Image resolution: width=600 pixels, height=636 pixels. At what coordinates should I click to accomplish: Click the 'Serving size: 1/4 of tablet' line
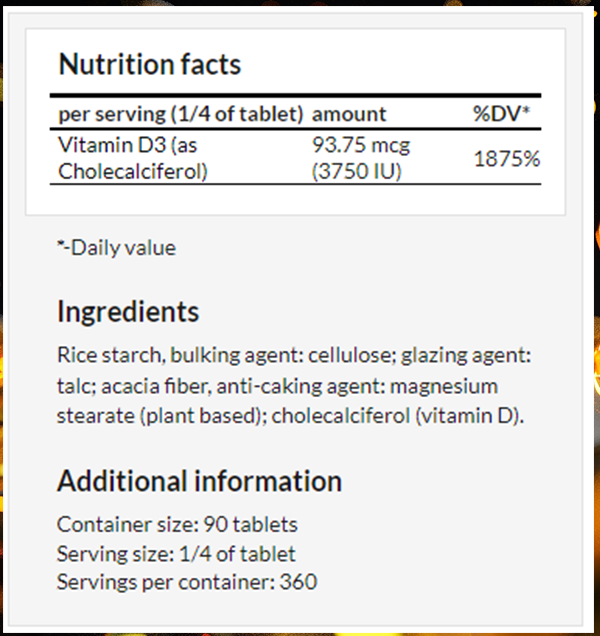click(x=176, y=554)
